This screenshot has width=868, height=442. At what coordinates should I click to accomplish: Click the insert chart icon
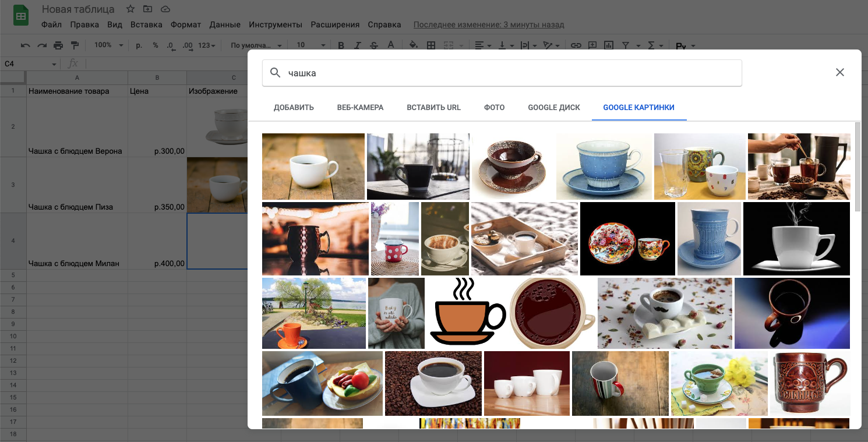[x=609, y=45]
